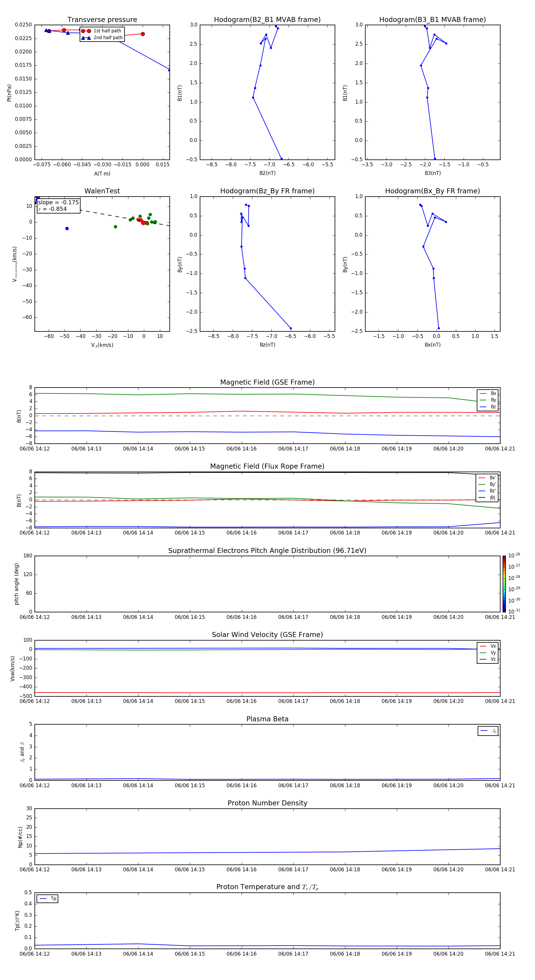Click the lowest point of the Bz_By hodogram
The height and width of the screenshot is (980, 535).
[x=291, y=328]
